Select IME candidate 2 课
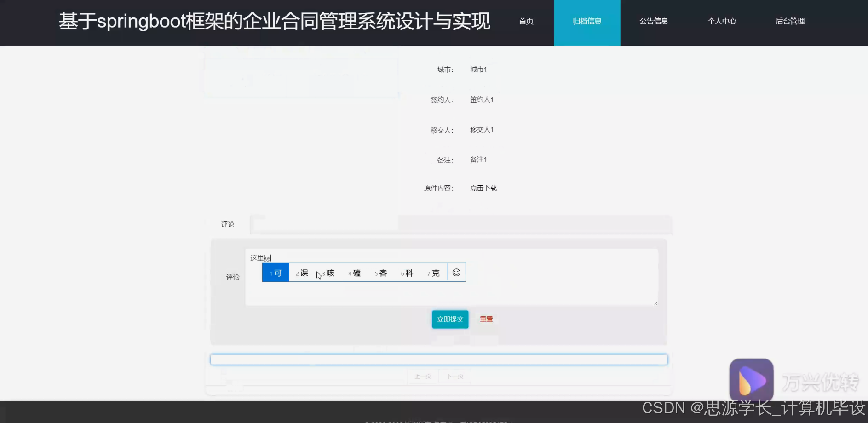 (302, 272)
